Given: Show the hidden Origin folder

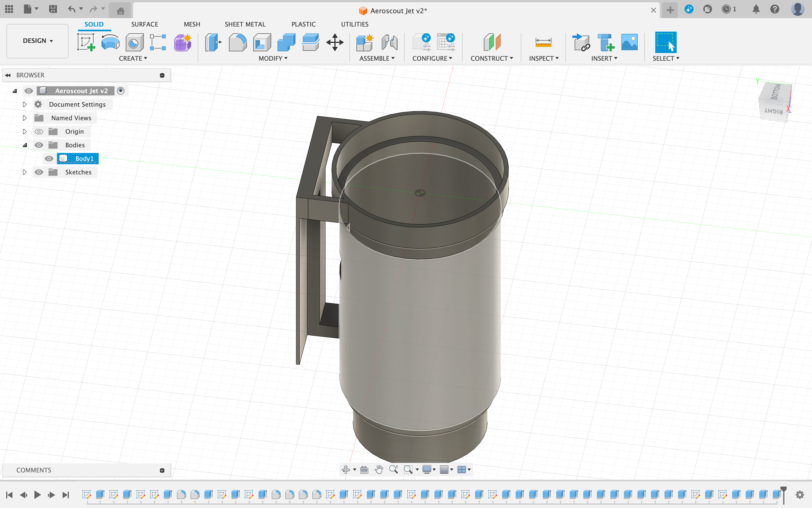Looking at the screenshot, I should tap(39, 132).
